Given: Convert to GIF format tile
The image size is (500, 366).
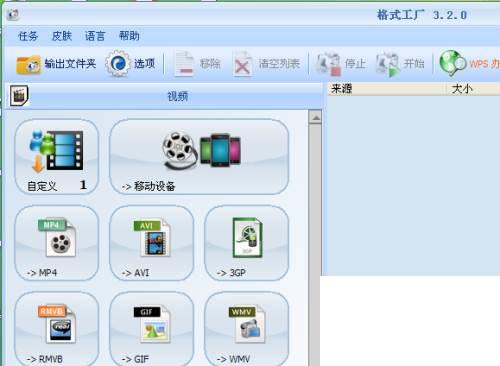Looking at the screenshot, I should pos(152,329).
